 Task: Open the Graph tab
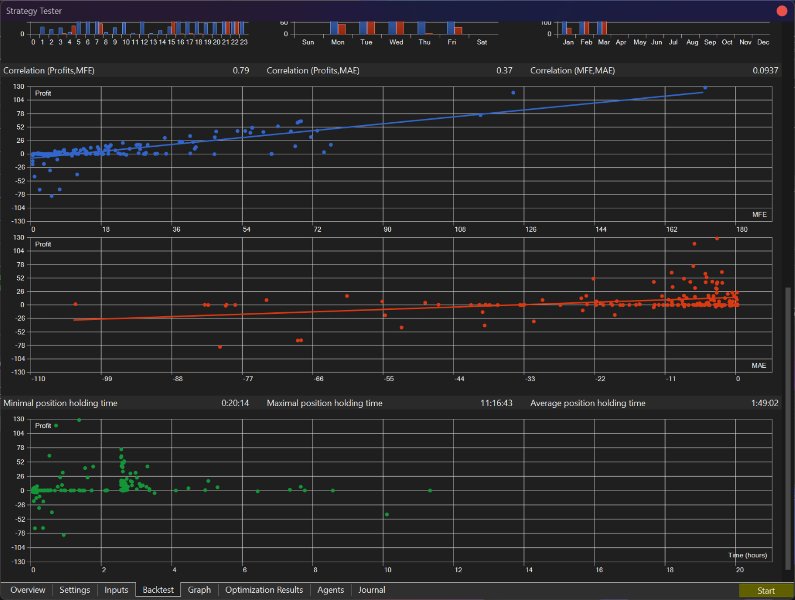[x=199, y=590]
